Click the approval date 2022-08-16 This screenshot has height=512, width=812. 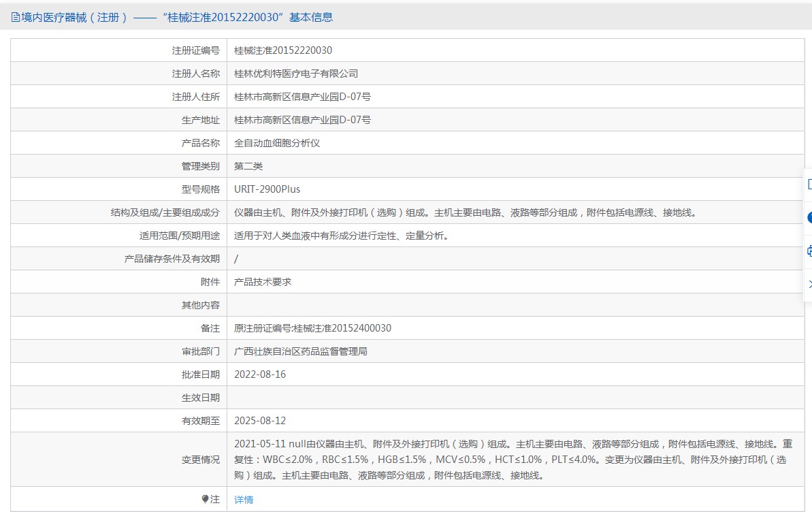pos(260,374)
